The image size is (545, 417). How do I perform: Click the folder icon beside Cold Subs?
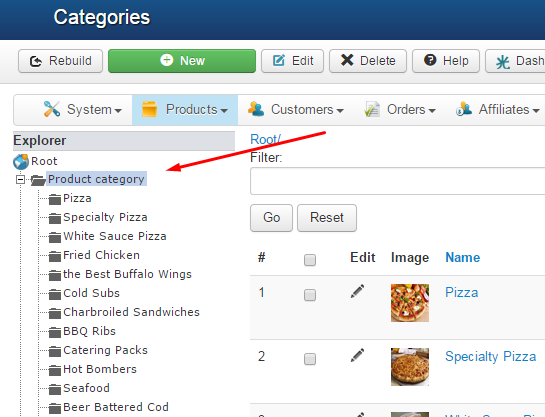[55, 294]
